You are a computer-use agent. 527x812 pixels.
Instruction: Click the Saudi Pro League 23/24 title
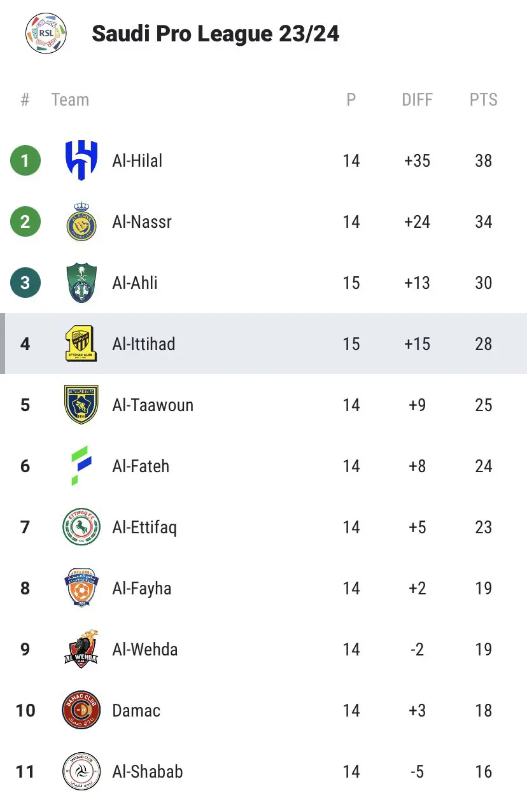click(x=216, y=34)
